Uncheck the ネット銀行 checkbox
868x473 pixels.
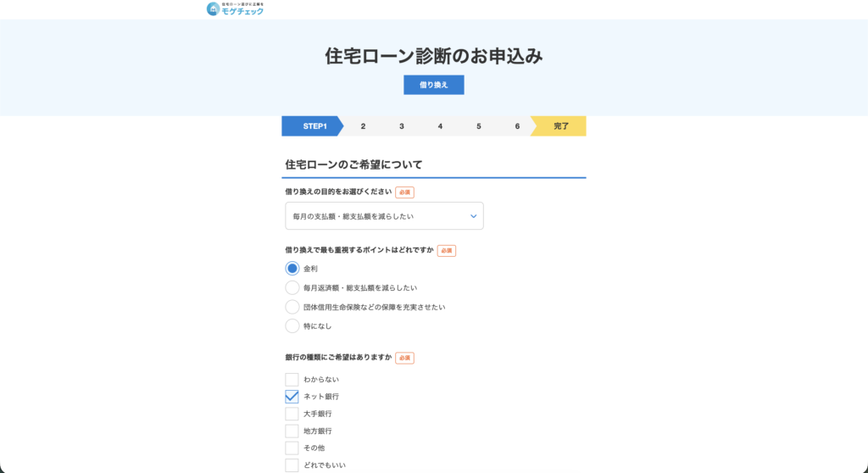pyautogui.click(x=292, y=397)
